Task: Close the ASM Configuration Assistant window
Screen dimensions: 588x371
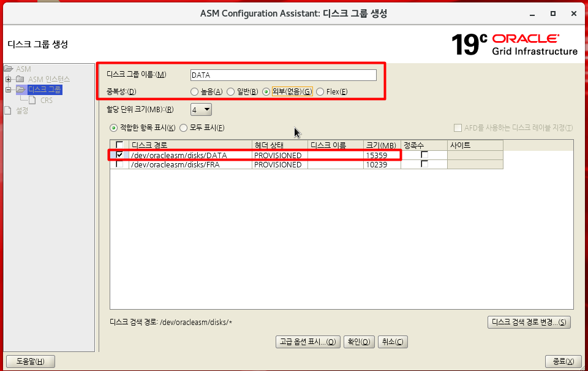Action: click(574, 13)
